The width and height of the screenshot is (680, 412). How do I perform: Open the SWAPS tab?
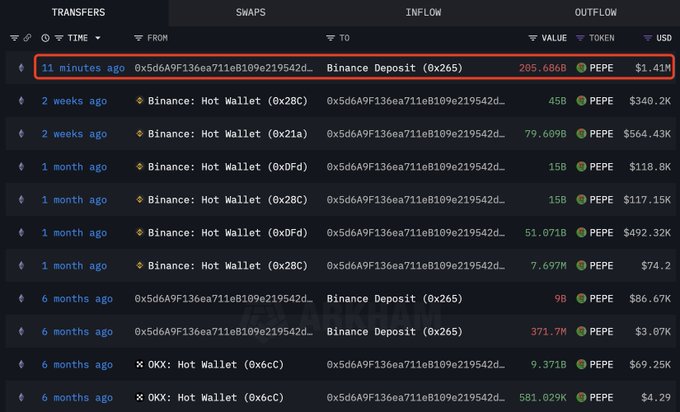click(251, 12)
